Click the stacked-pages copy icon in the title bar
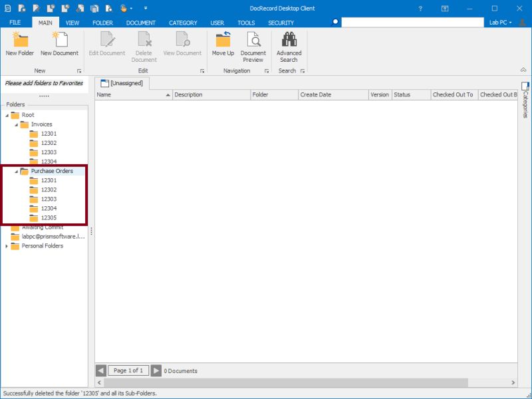532x399 pixels. [x=94, y=9]
